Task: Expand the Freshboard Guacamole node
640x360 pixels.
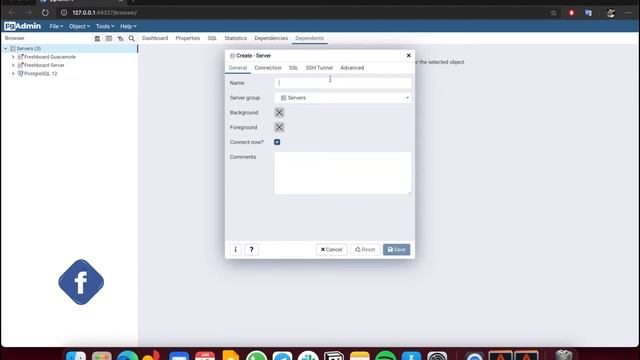Action: 13,57
